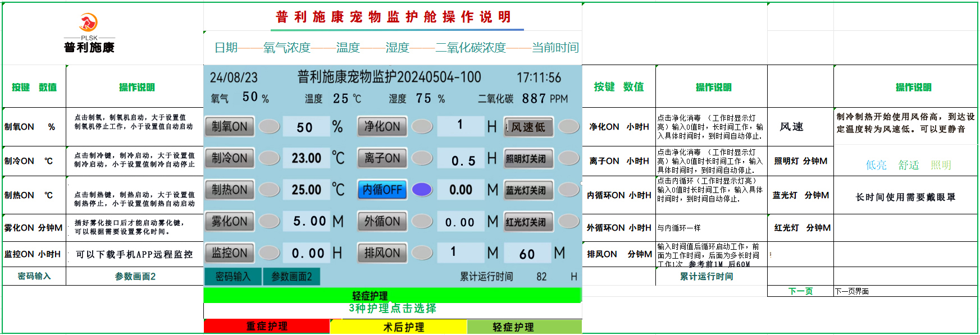Edit the first minutes field beside 排风ON

[x=461, y=253]
